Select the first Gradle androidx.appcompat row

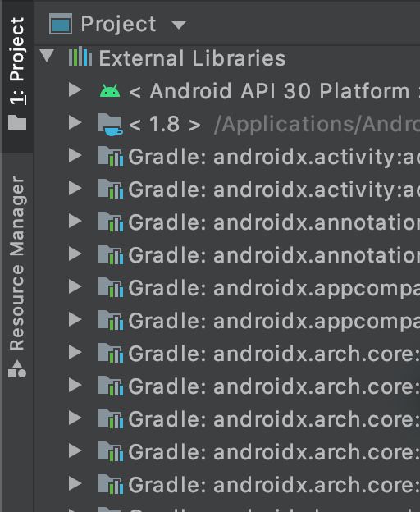[x=274, y=289]
